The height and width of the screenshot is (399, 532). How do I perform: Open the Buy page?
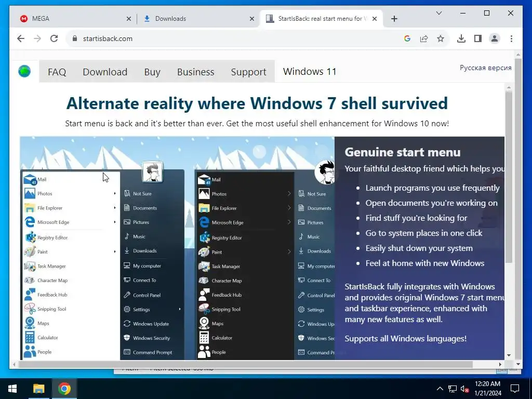(152, 72)
